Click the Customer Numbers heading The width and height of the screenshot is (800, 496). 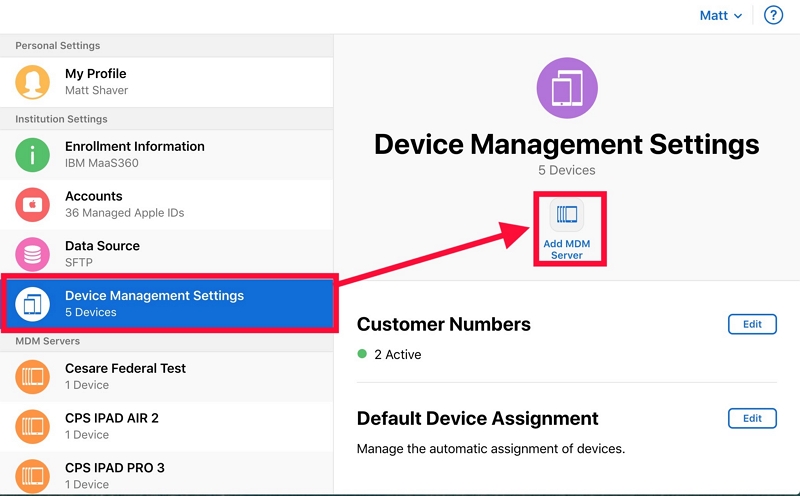(443, 325)
